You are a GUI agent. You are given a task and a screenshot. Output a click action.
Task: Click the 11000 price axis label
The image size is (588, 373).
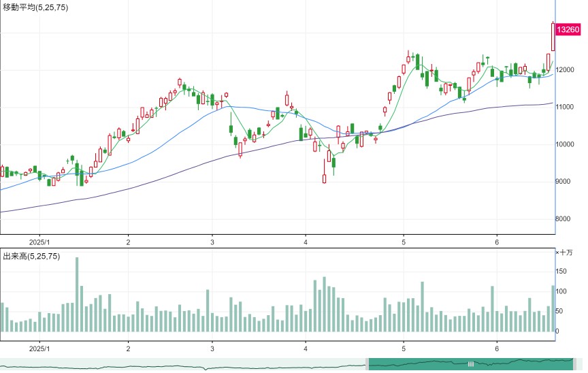tap(565, 107)
